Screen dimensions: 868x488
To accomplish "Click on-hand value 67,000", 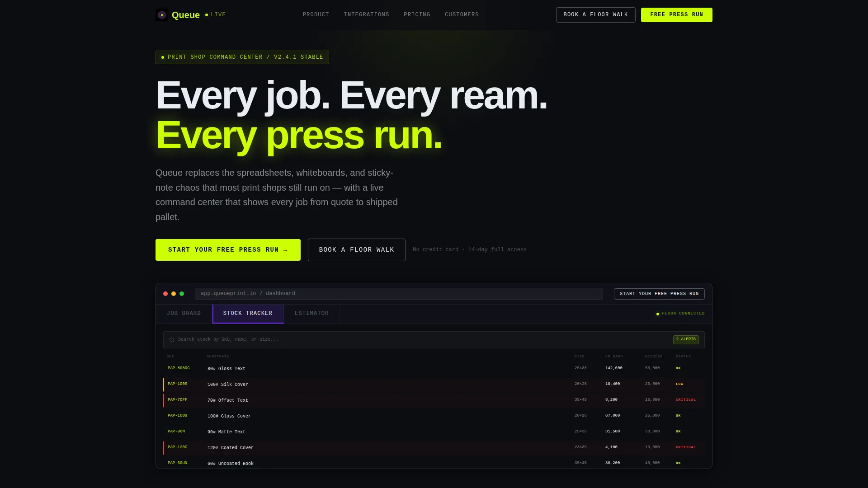I will pos(613,416).
